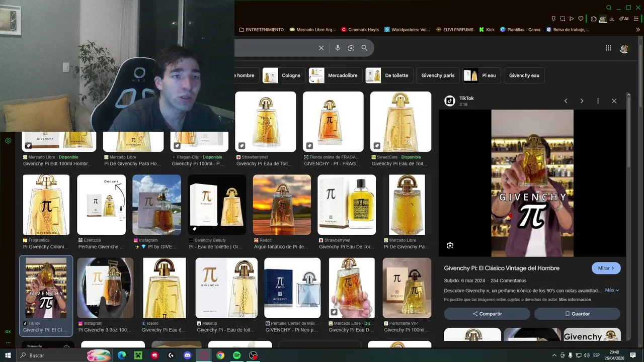Open the Windows Start menu
644x362 pixels.
[x=8, y=355]
